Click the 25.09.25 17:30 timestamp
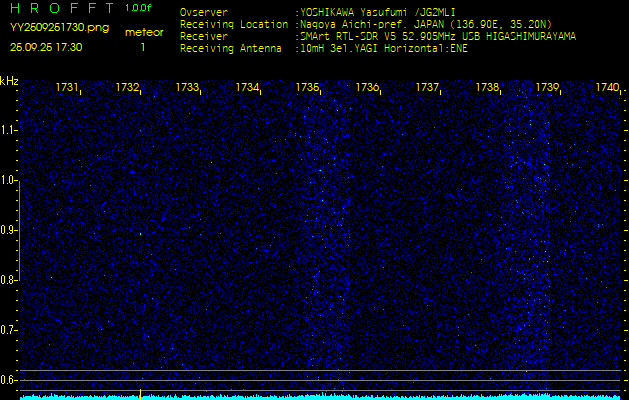 46,47
